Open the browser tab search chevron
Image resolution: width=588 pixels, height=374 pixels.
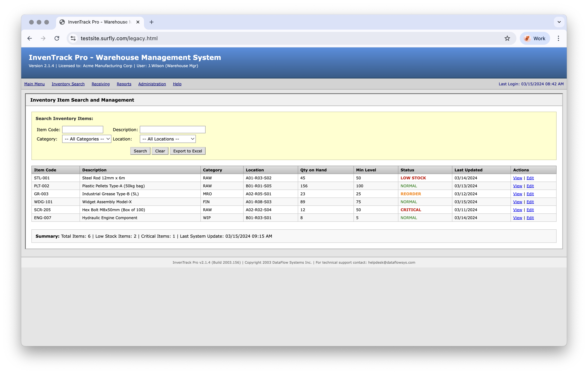(x=559, y=22)
